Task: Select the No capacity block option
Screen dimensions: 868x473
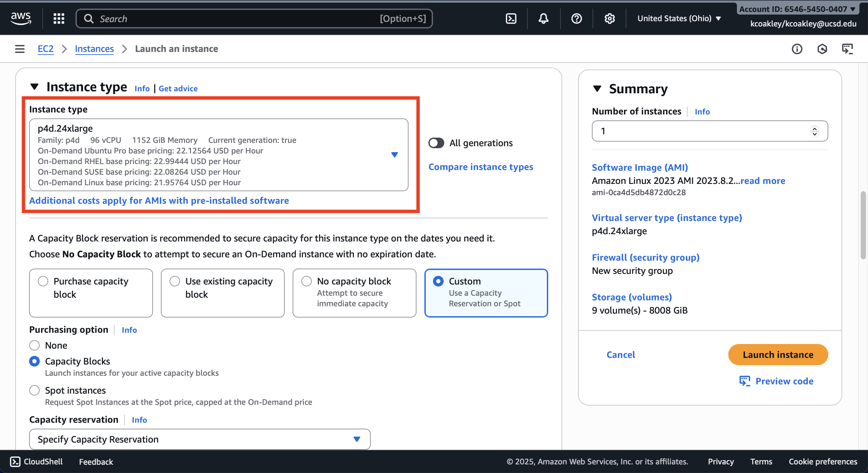Action: [x=306, y=281]
